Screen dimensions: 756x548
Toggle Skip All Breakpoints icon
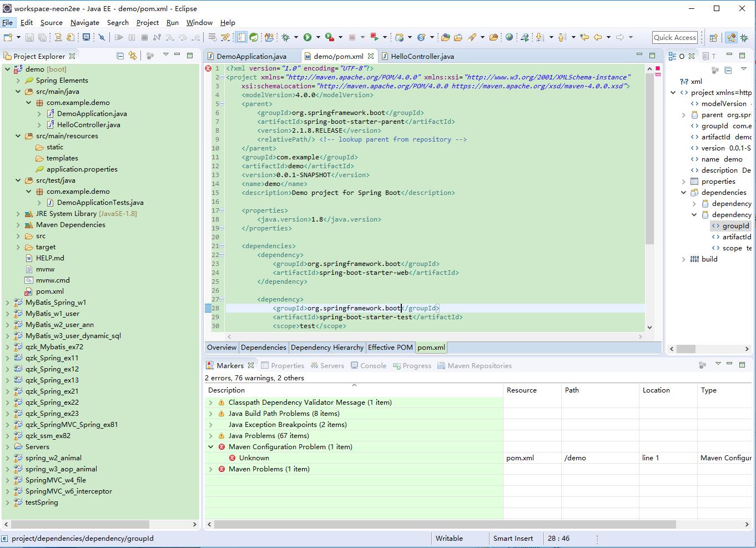102,37
